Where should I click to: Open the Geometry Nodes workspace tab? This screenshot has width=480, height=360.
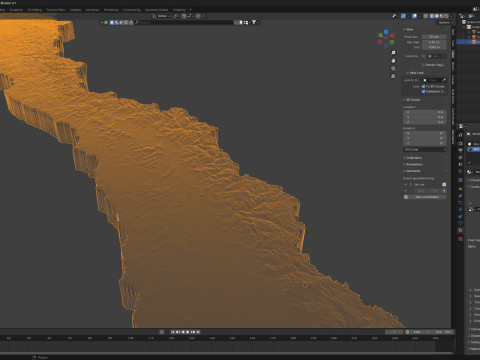tap(156, 10)
